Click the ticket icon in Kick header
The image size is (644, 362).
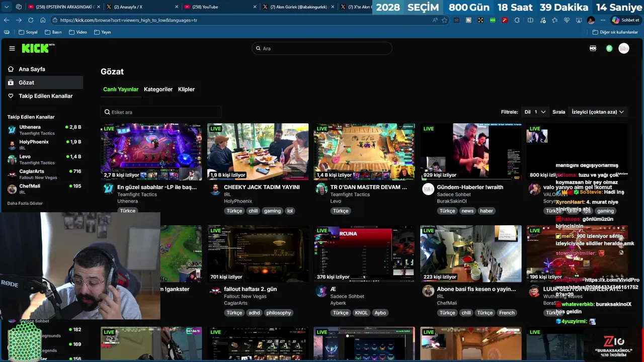593,48
